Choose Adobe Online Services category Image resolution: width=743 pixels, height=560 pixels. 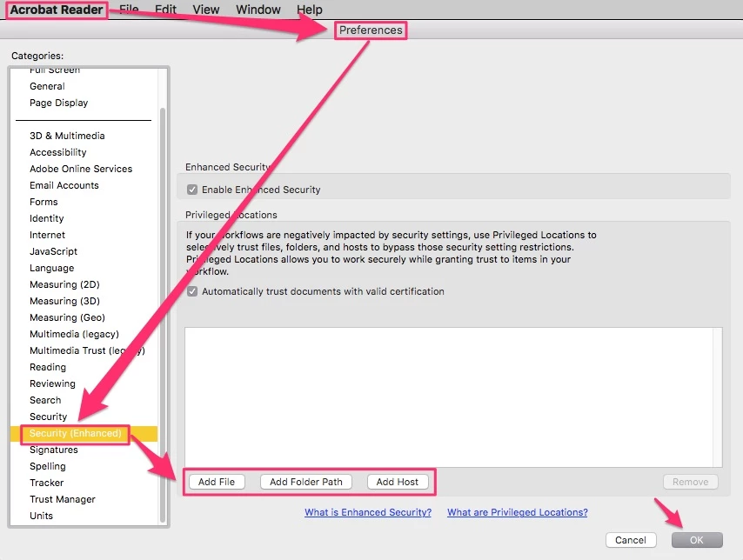coord(81,170)
